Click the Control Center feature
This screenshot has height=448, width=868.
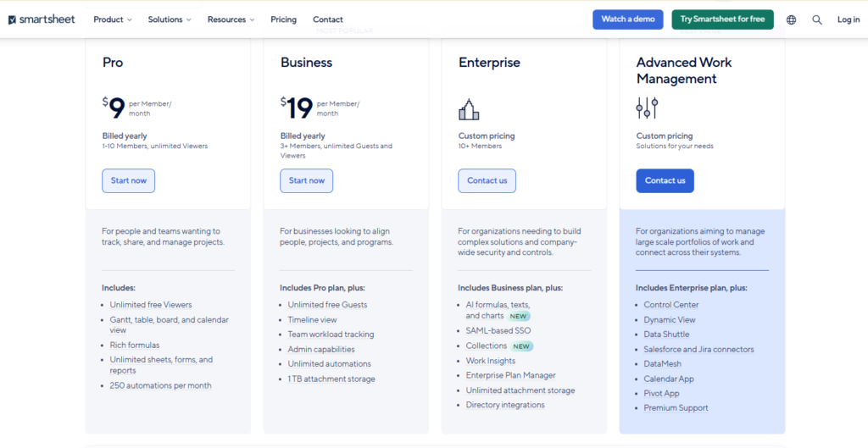(x=671, y=305)
